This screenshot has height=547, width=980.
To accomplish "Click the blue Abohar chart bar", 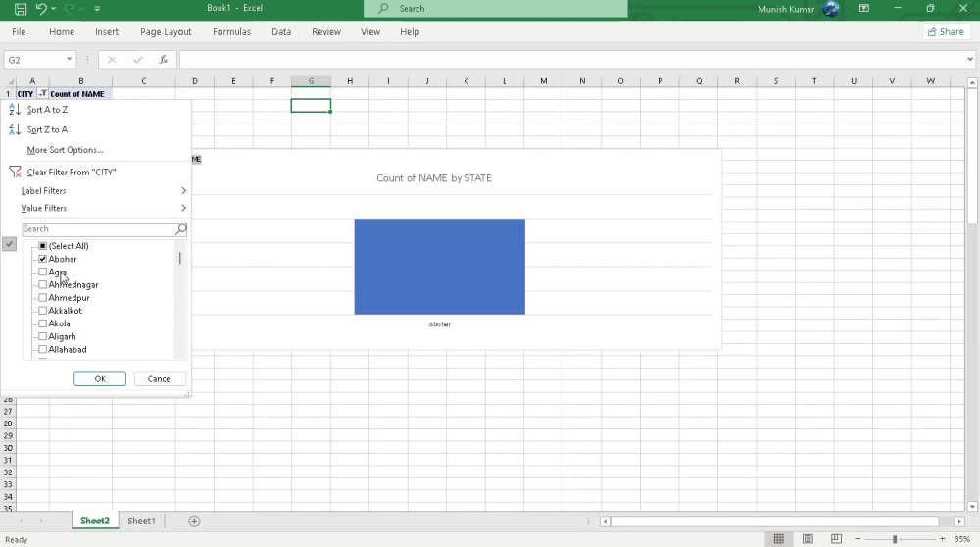I will click(439, 267).
